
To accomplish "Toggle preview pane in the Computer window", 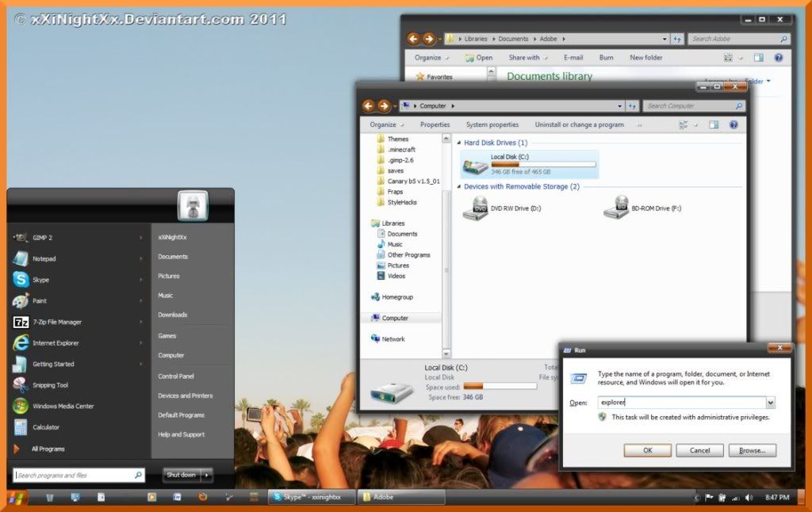I will coord(714,124).
